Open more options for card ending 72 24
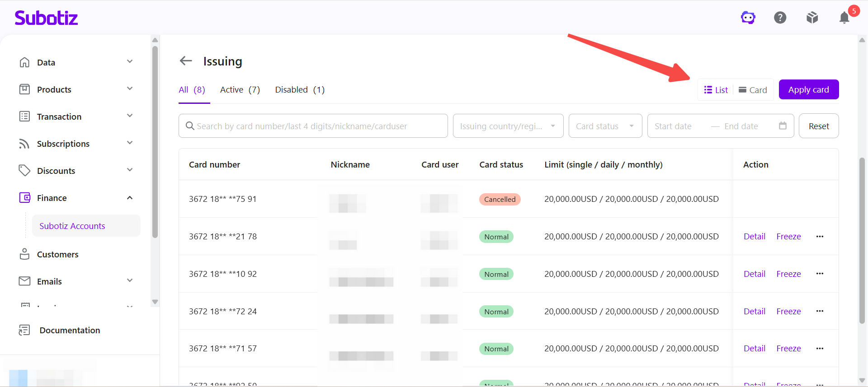This screenshot has width=868, height=387. pos(820,311)
